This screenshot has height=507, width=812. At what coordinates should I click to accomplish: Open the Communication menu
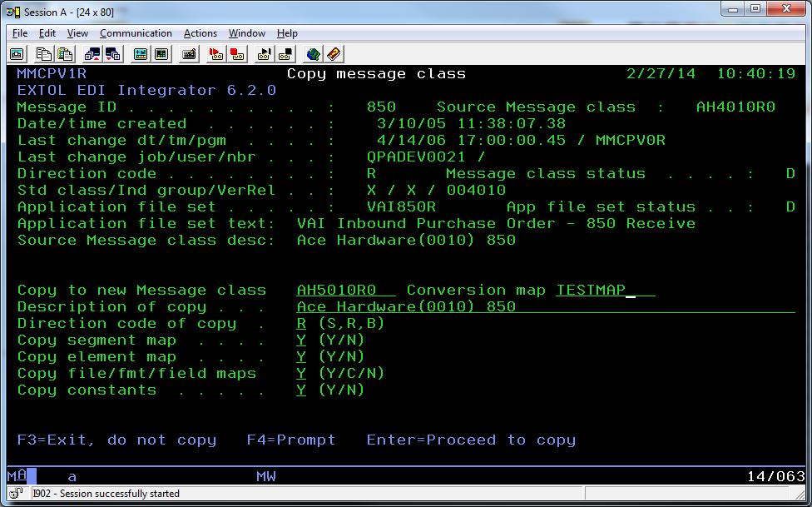[136, 33]
